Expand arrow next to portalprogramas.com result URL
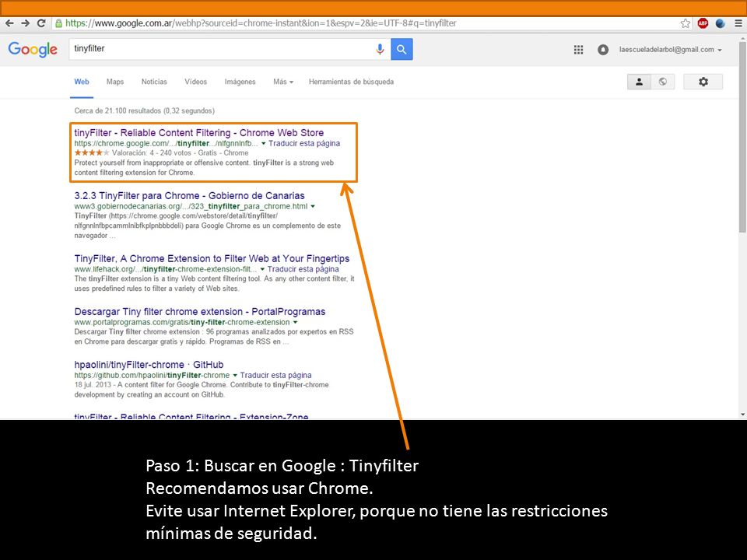The width and height of the screenshot is (747, 560). (295, 322)
